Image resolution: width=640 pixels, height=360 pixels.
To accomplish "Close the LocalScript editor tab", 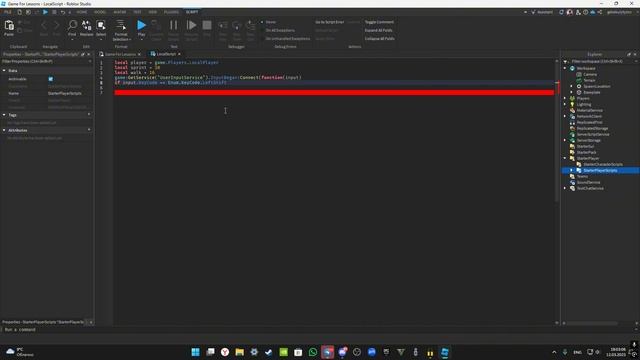I will (x=179, y=54).
